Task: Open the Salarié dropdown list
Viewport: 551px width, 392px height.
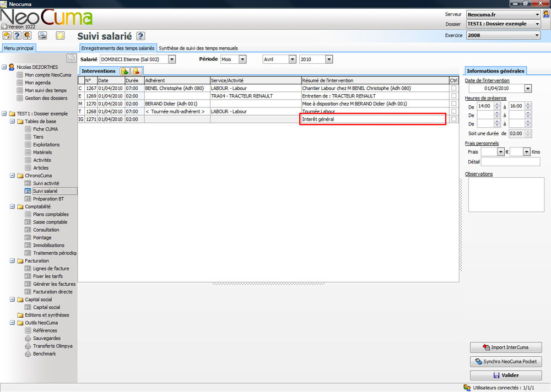Action: click(x=172, y=59)
